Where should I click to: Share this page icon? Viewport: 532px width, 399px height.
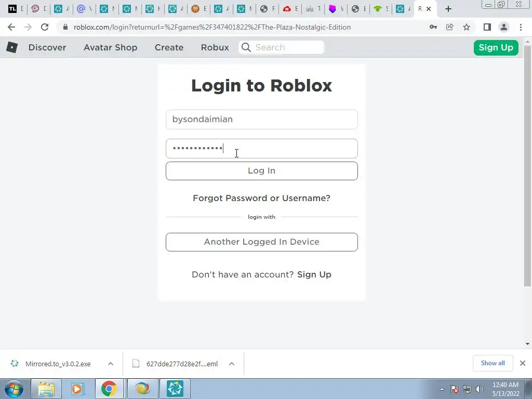[x=450, y=27]
